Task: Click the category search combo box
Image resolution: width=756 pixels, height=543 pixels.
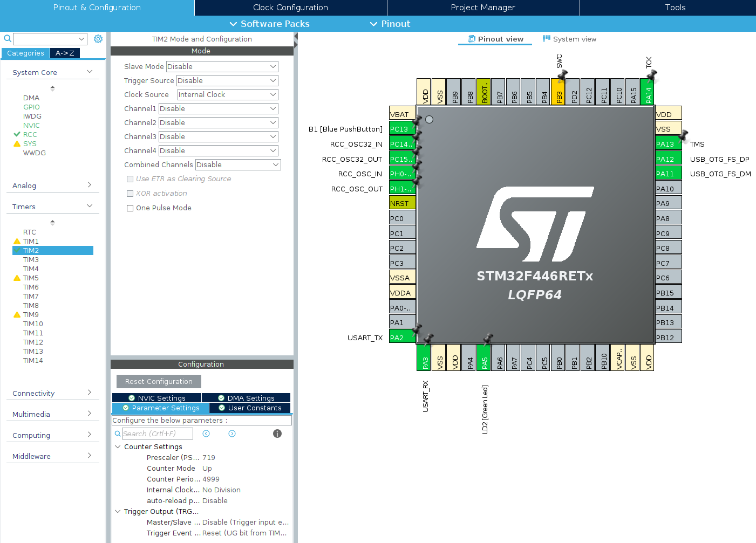Action: tap(50, 39)
